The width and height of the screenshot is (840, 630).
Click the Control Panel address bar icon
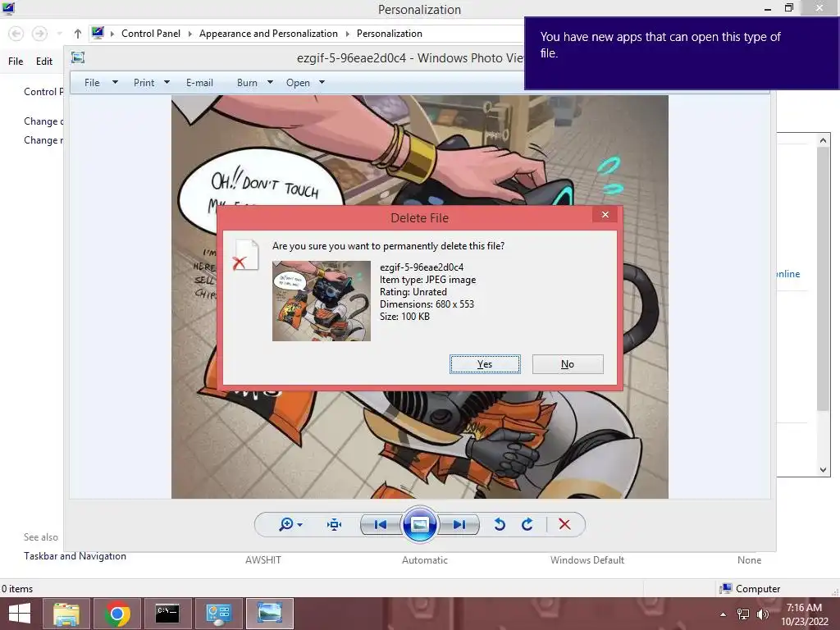coord(98,33)
